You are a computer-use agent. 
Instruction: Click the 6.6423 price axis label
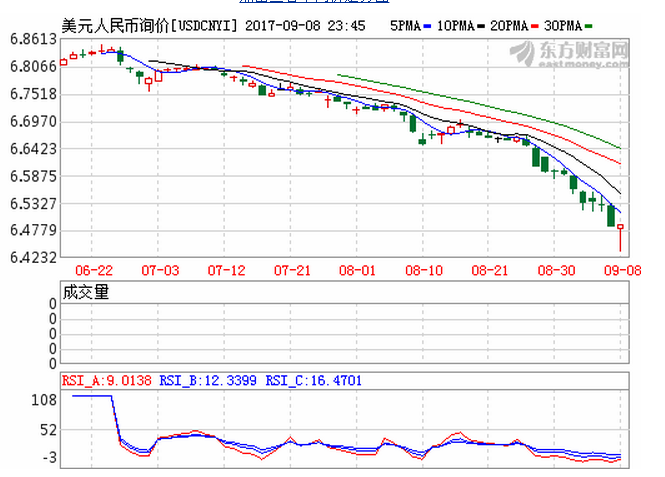(34, 149)
